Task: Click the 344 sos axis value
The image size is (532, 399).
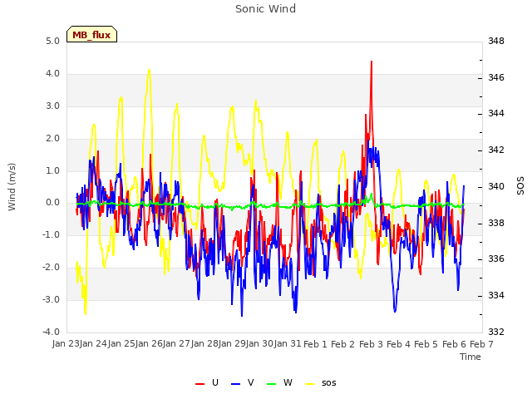Action: [x=496, y=114]
